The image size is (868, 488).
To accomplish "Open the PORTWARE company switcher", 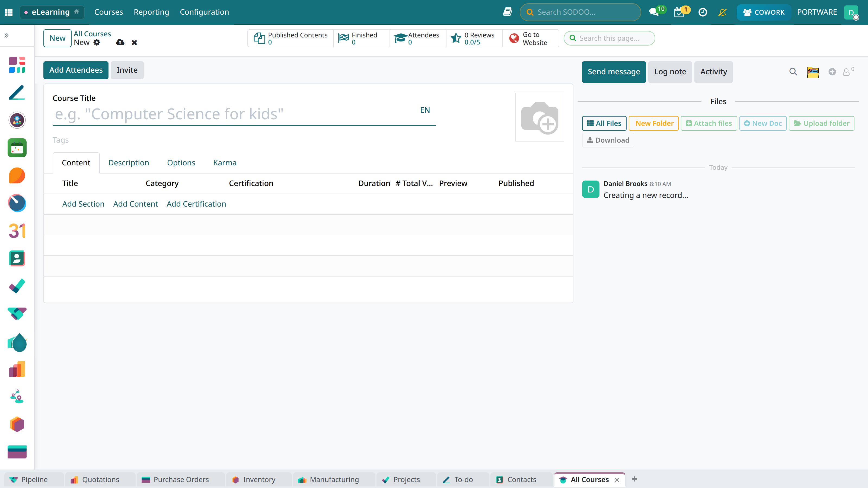I will click(x=817, y=12).
